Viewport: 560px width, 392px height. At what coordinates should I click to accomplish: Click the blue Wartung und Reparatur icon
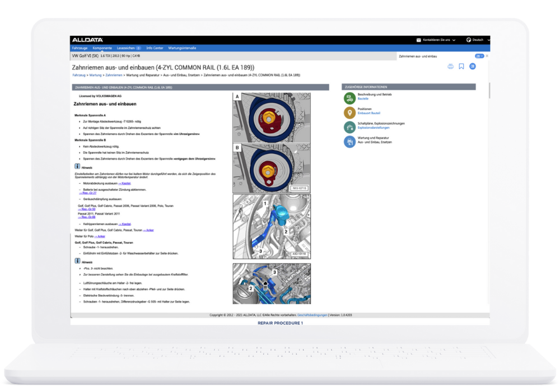349,142
